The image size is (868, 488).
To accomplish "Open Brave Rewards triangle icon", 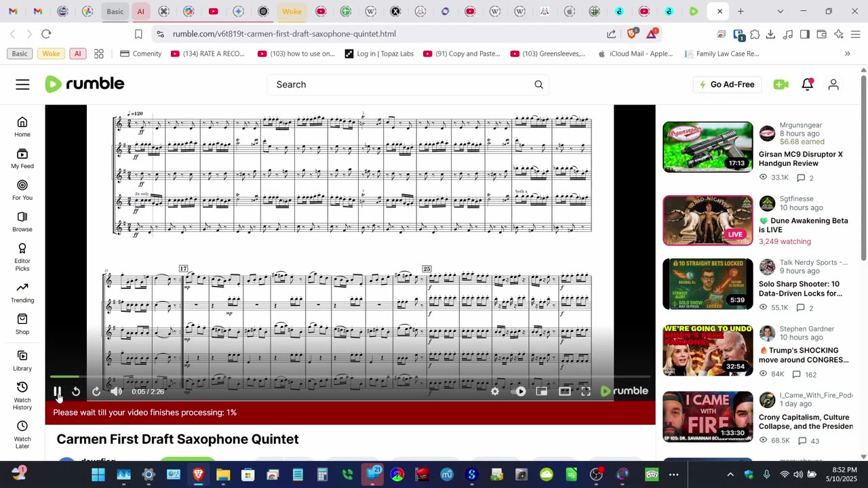I will (x=652, y=33).
